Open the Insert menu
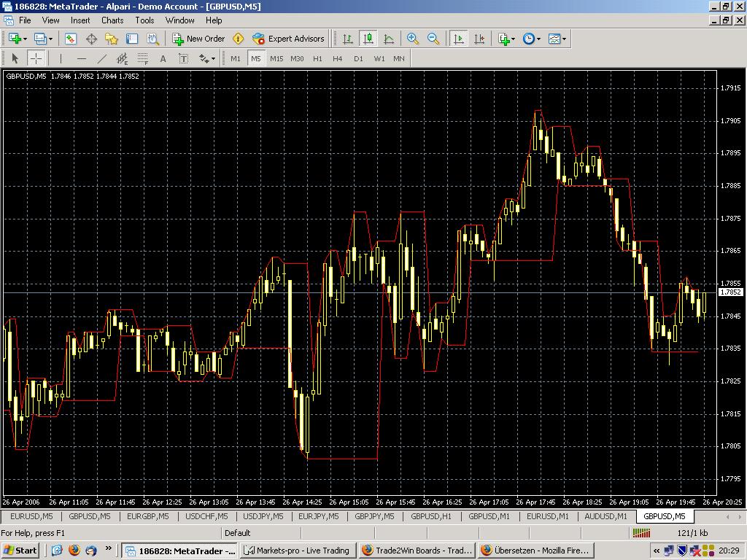Screen dimensions: 747x560 pyautogui.click(x=80, y=20)
